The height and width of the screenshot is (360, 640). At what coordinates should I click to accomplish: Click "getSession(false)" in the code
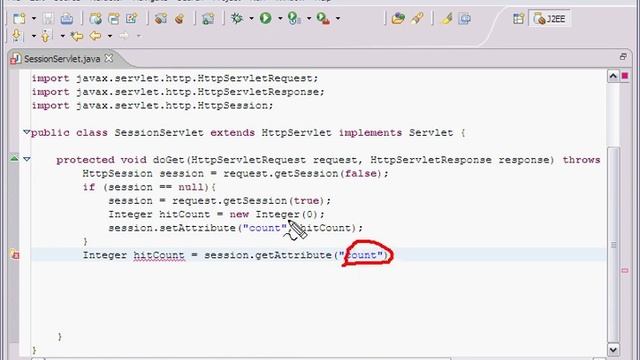tap(328, 173)
